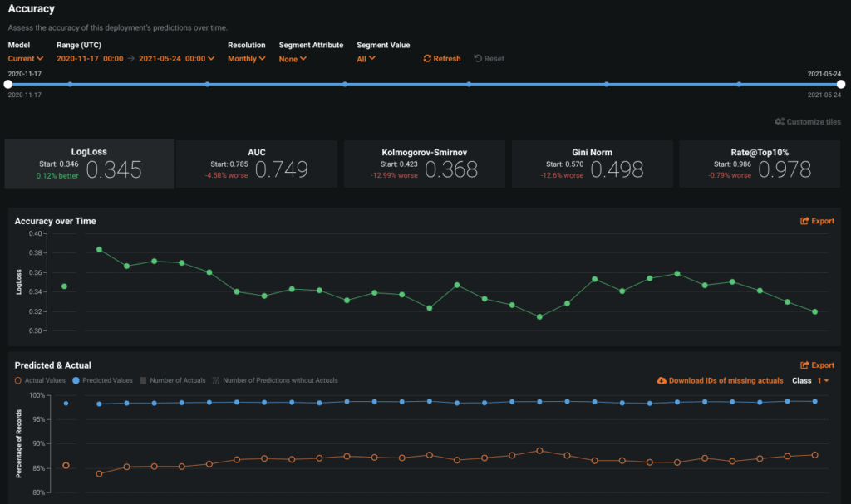
Task: Click the 'Model' label
Action: pos(19,45)
